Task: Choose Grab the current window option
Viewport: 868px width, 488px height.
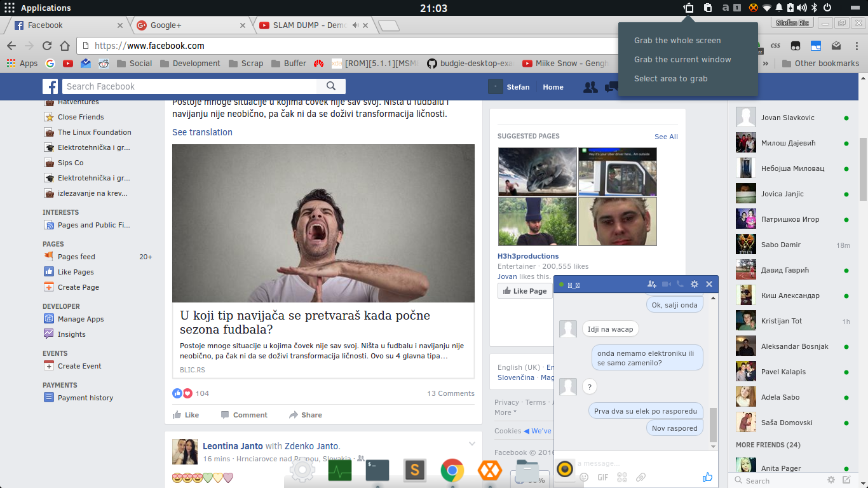Action: coord(682,60)
